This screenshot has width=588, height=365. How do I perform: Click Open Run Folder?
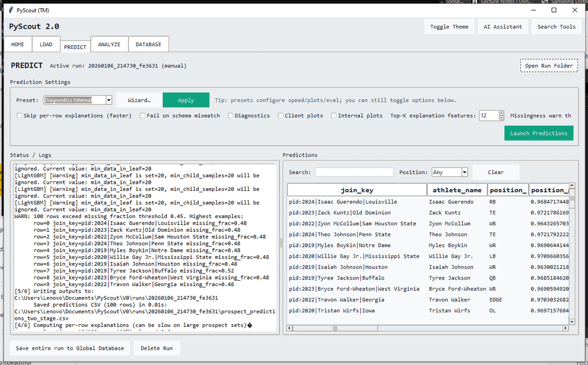(x=548, y=66)
